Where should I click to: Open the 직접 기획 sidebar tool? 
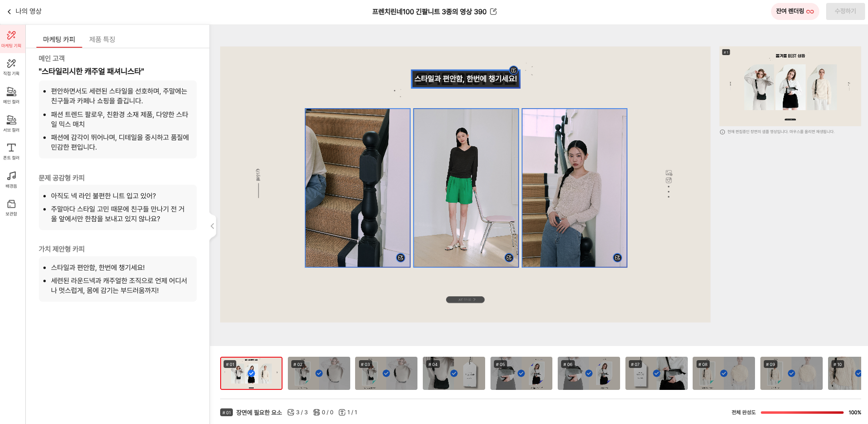pos(11,67)
